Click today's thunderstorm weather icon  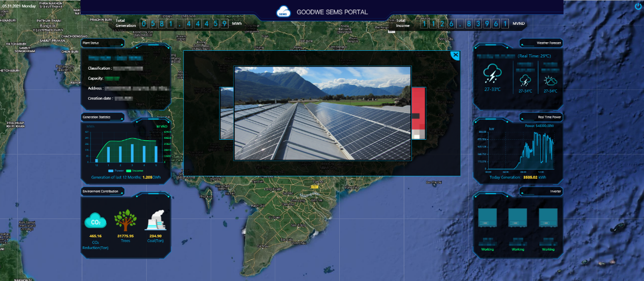492,74
